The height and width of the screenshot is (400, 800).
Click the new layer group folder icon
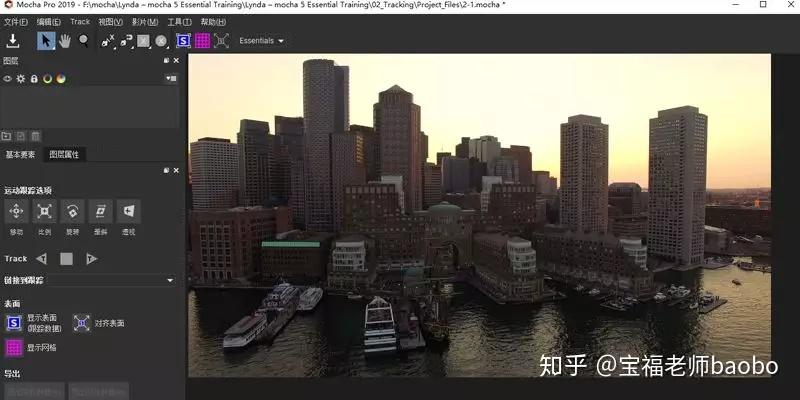pyautogui.click(x=6, y=136)
